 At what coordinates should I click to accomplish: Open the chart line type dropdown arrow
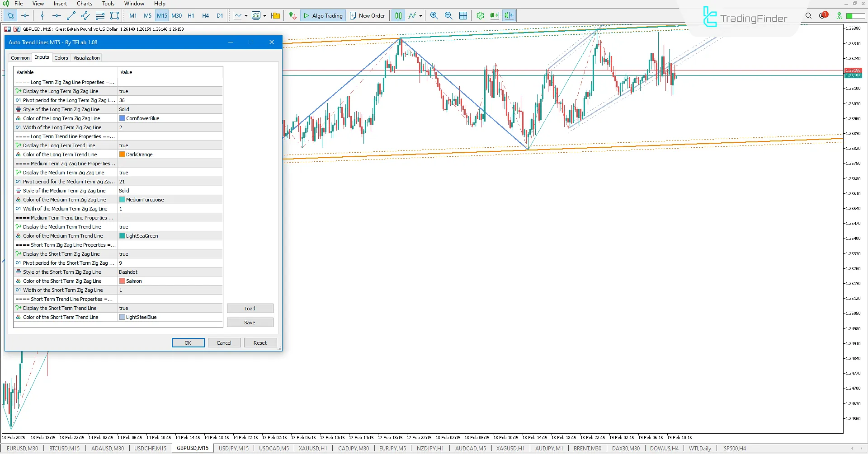(246, 15)
